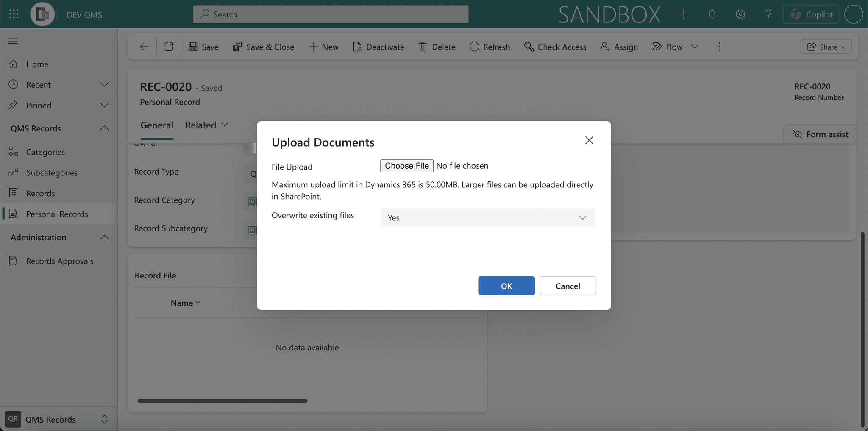Open the settings gear
This screenshot has width=868, height=431.
[x=740, y=14]
